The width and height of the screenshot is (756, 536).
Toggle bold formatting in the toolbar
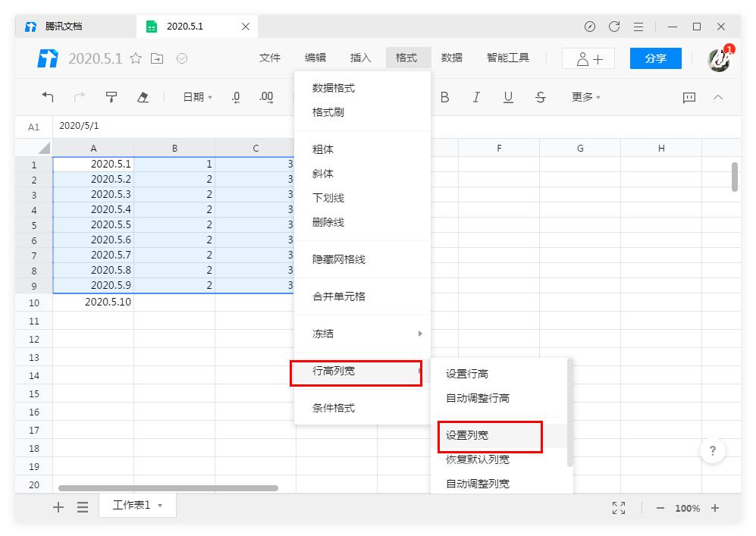(445, 97)
